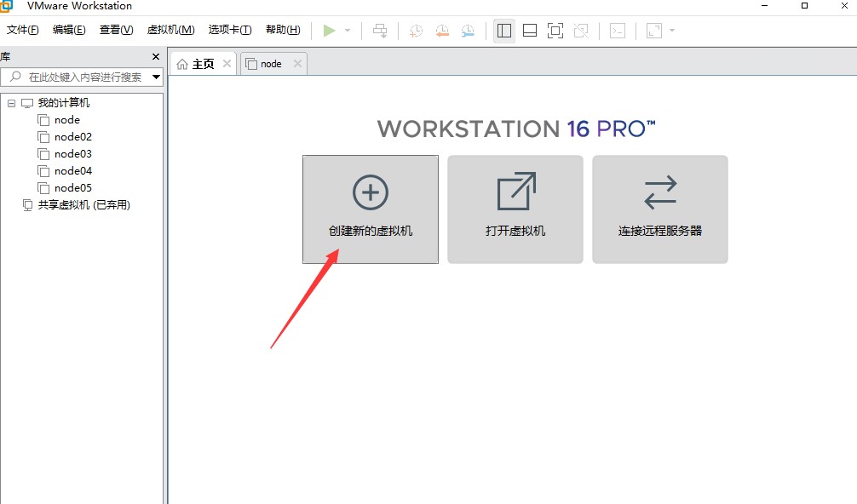Open the power options dropdown arrow
The image size is (857, 504).
tap(348, 31)
